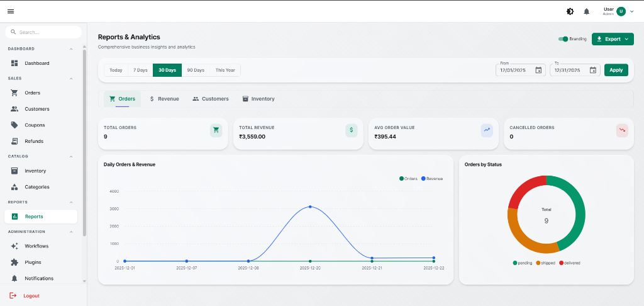Screen dimensions: 644x306
Task: Toggle the Revenue series in chart legend
Action: point(432,179)
